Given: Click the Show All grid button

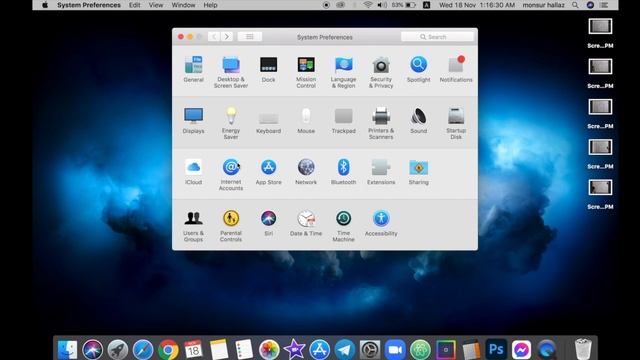Looking at the screenshot, I should point(249,37).
